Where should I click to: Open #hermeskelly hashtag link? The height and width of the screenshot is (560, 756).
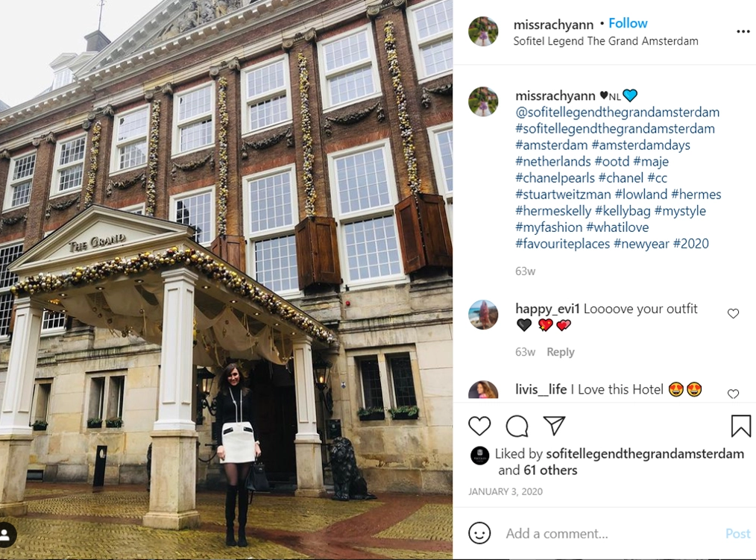(x=553, y=211)
